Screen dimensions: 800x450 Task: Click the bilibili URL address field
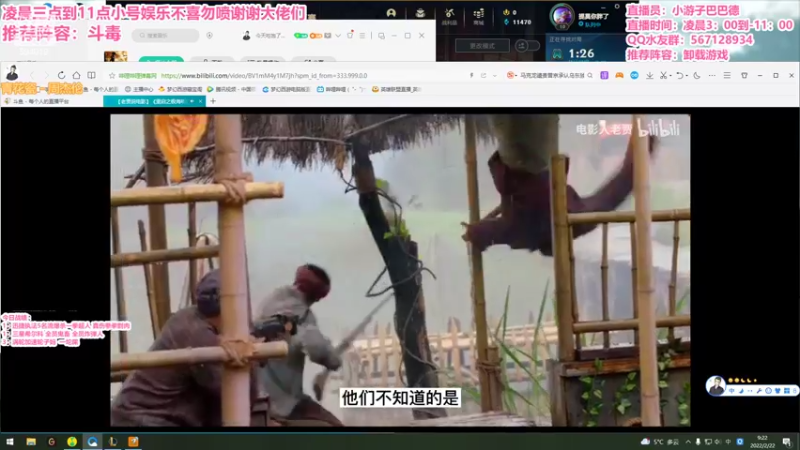[264, 76]
